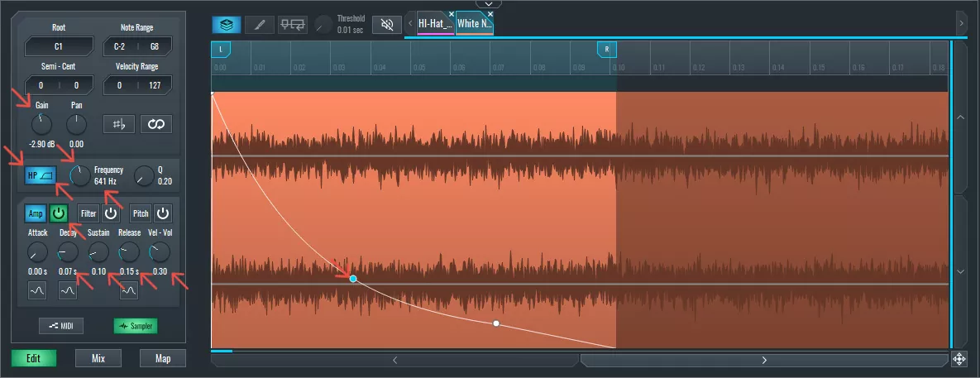Click the Threshold value 0.01 sec
Viewport: 980px width, 378px height.
[x=350, y=30]
